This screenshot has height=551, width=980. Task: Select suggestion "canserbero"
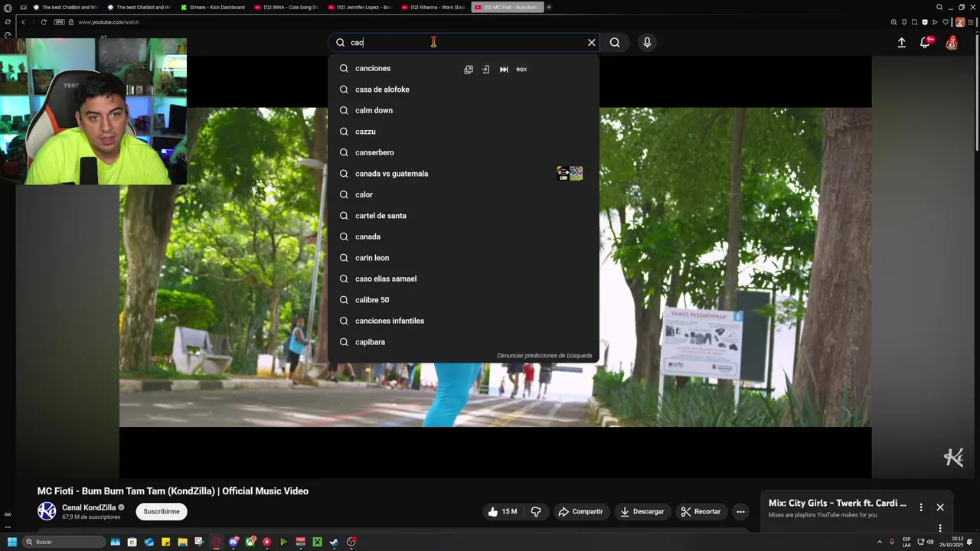463,152
